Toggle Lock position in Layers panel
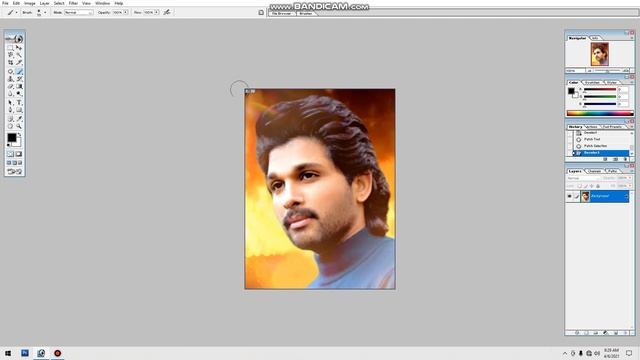Viewport: 640px width, 360px height. pos(591,186)
